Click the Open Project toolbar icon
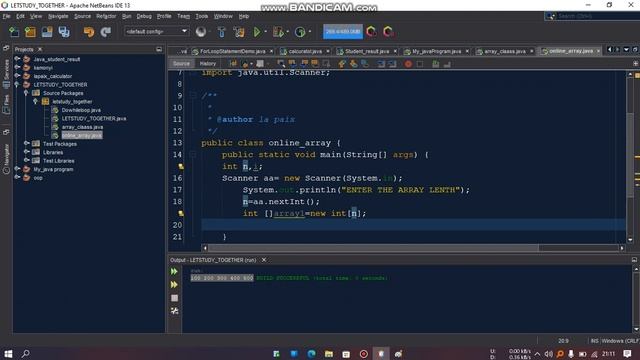640x360 pixels. [x=47, y=32]
